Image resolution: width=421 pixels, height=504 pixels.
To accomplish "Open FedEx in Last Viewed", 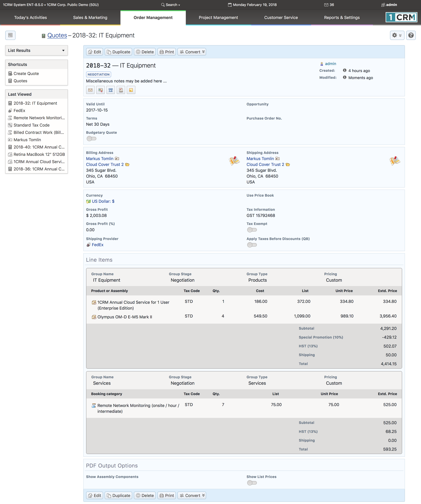I will pos(19,111).
